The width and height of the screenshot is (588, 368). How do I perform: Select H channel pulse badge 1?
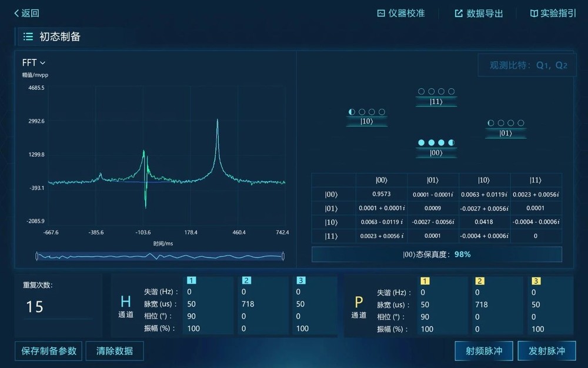[x=192, y=281]
